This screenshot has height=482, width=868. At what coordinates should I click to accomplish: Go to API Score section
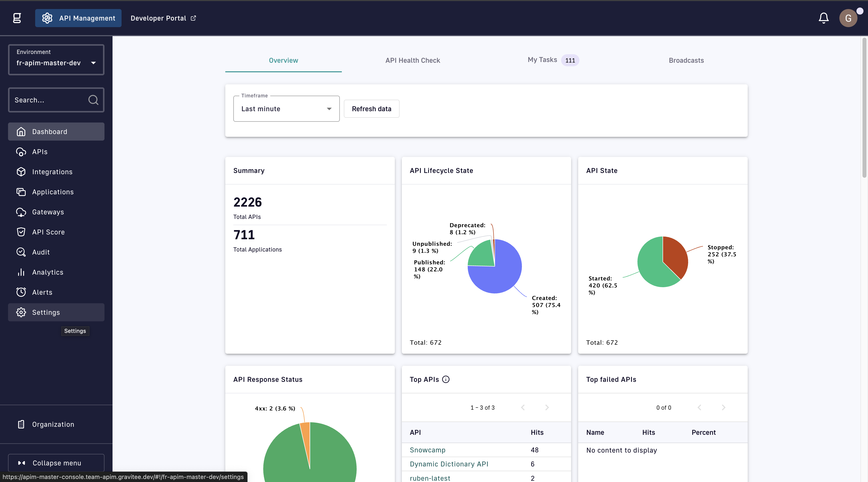coord(48,232)
